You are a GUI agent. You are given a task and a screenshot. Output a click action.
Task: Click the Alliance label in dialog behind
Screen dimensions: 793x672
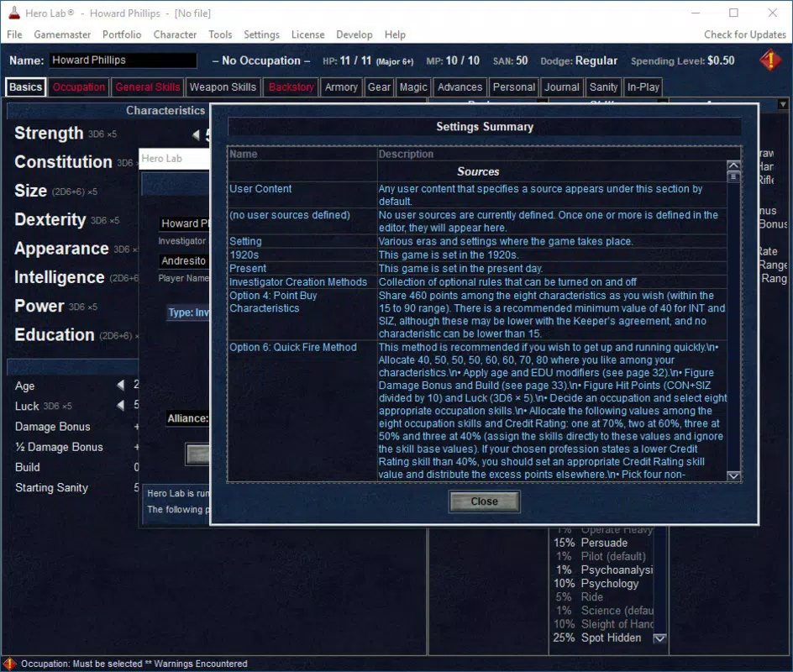187,418
